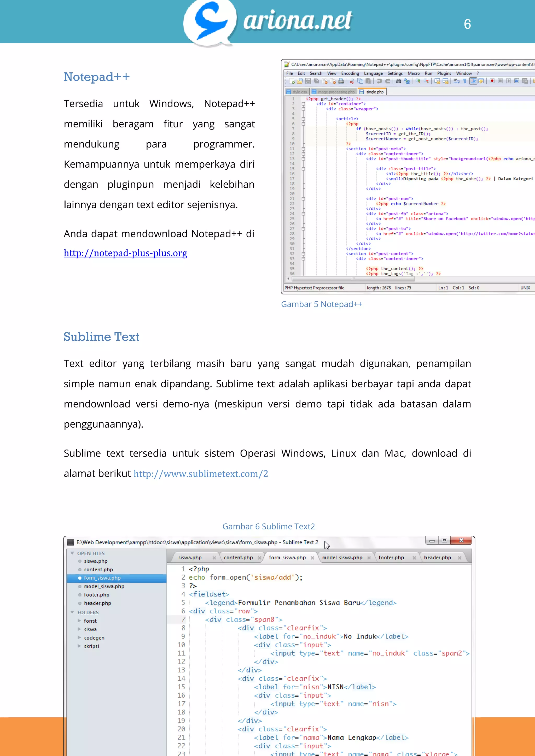Click the New file icon in Notepad++ toolbar
The width and height of the screenshot is (535, 756).
point(292,81)
